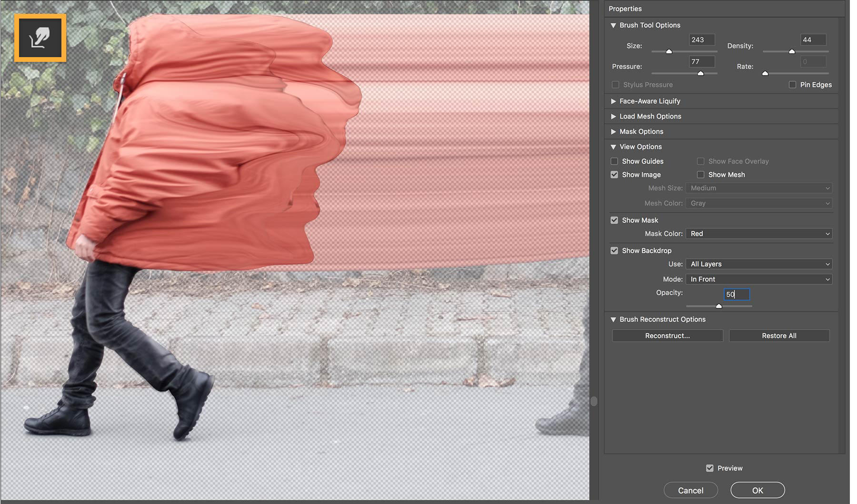Screen dimensions: 857x504
Task: Enable the Show Guides checkbox
Action: (x=614, y=161)
